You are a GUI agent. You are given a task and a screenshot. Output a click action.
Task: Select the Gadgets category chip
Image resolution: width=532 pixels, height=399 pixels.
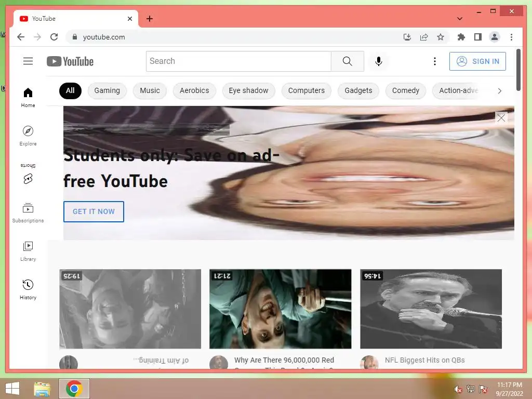pyautogui.click(x=358, y=90)
